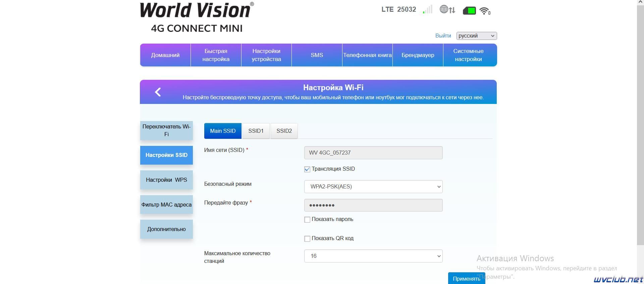
Task: Open the Брендмауер menu
Action: 418,55
